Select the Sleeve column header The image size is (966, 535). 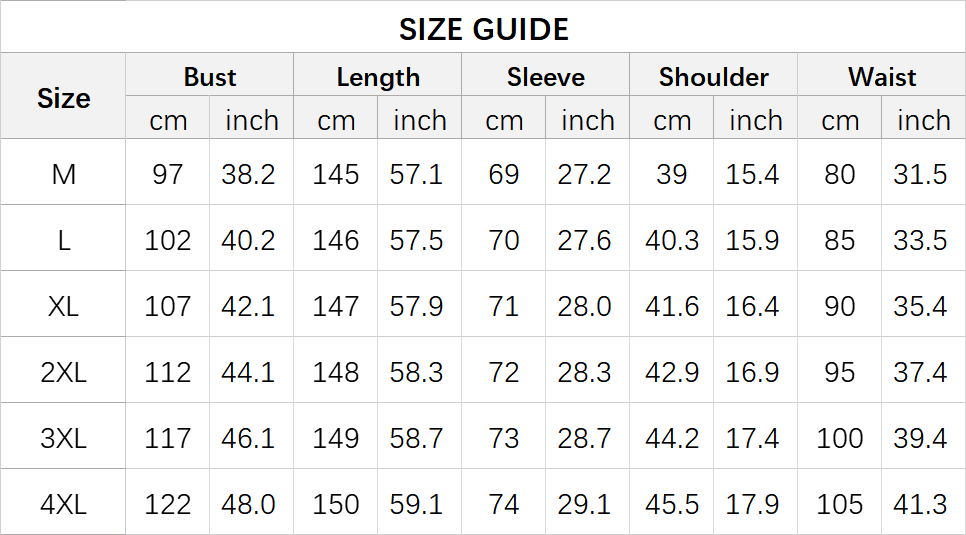coord(545,77)
